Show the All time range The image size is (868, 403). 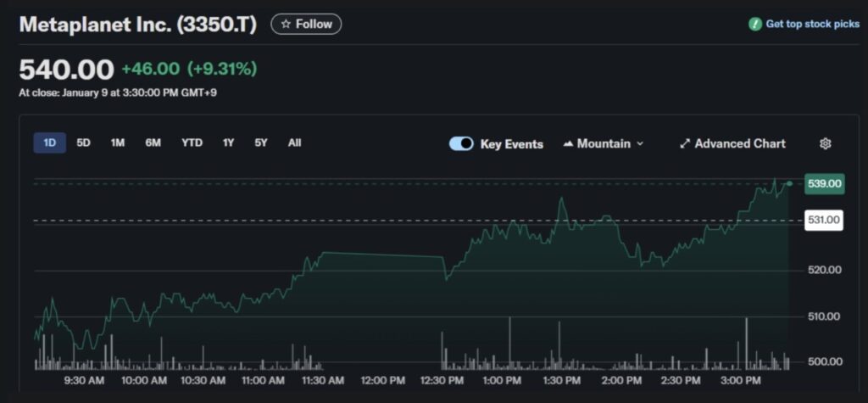coord(294,143)
